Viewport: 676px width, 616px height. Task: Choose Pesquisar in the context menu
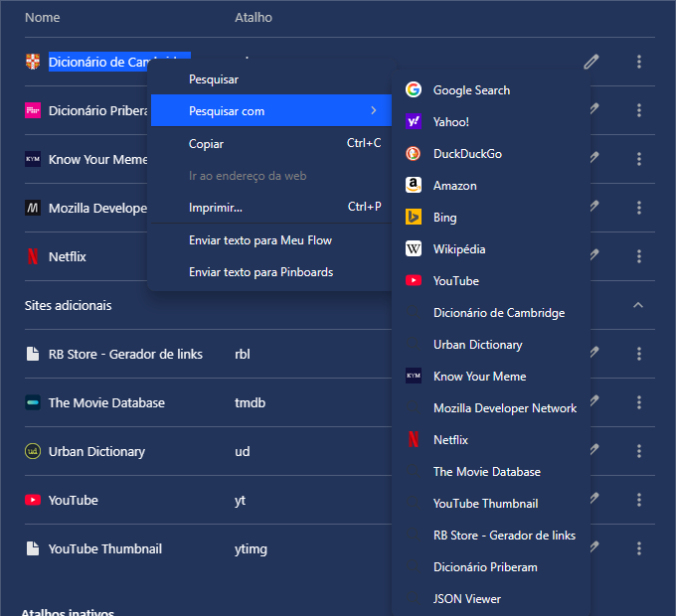click(271, 79)
